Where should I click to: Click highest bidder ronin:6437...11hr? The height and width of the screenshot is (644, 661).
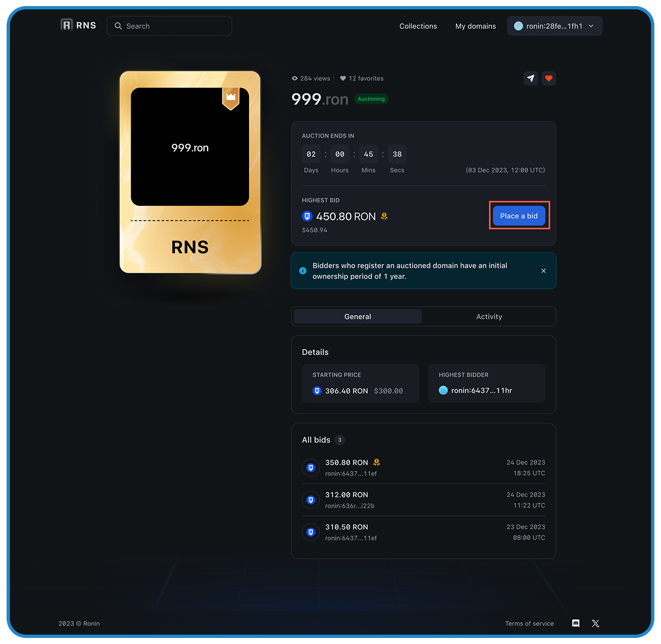pos(481,391)
